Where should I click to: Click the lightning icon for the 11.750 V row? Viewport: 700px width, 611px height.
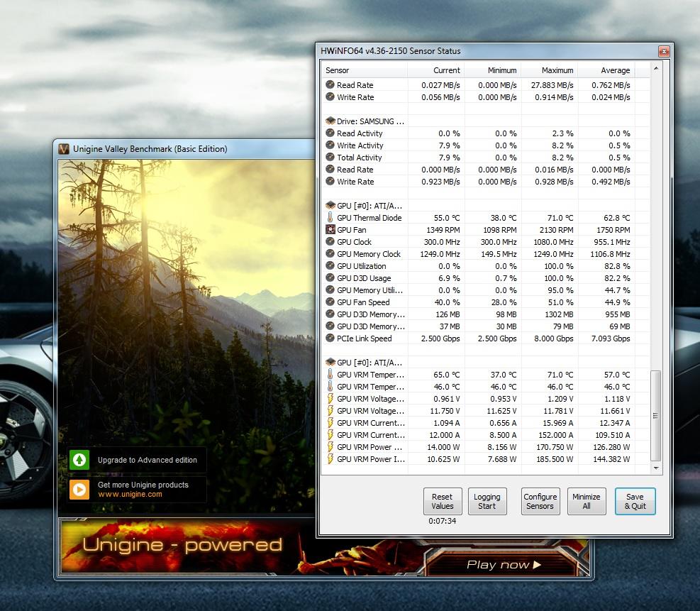coord(330,410)
